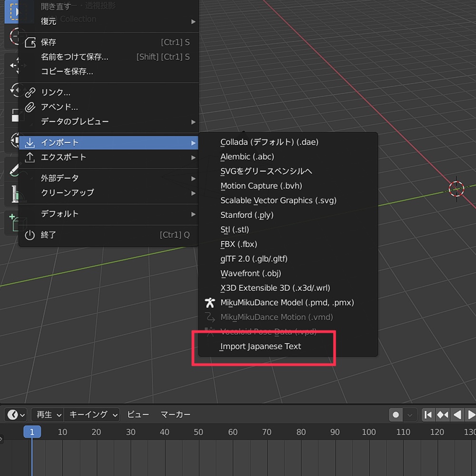Enable auto keyframe recording
476x476 pixels.
coord(395,415)
